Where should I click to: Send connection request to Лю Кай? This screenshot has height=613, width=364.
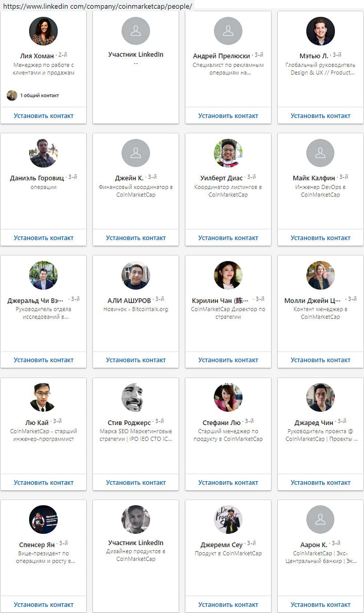43,483
